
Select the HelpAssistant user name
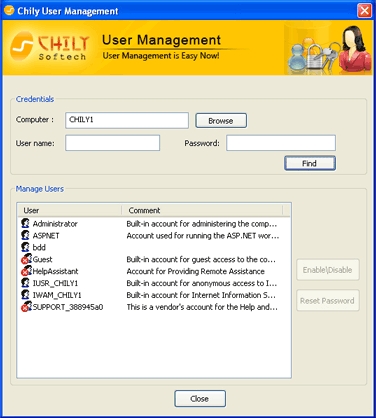55,271
